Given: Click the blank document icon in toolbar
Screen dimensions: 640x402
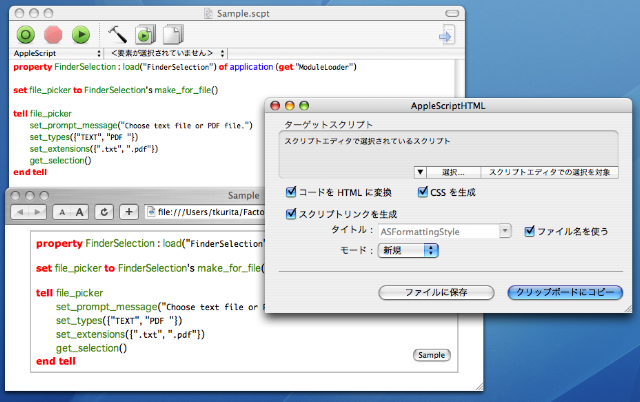Looking at the screenshot, I should tap(173, 34).
